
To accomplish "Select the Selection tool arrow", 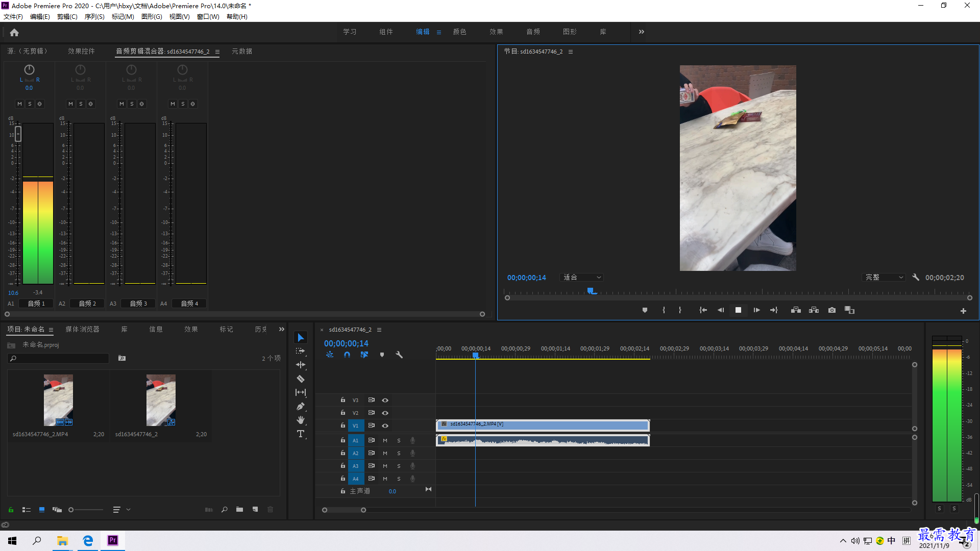I will click(301, 338).
